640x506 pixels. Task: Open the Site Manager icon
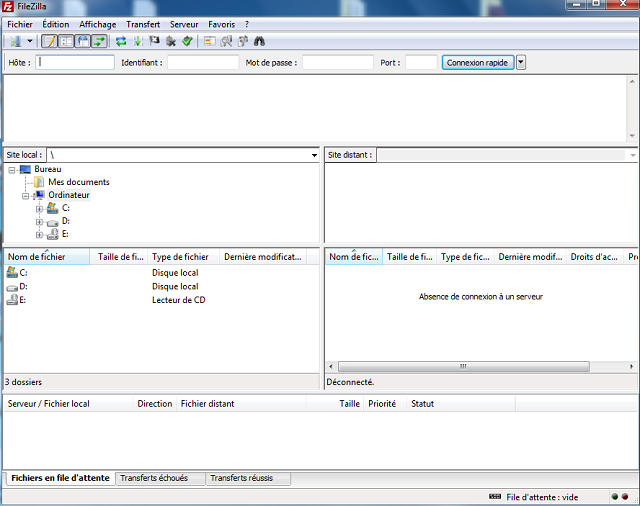pyautogui.click(x=15, y=41)
